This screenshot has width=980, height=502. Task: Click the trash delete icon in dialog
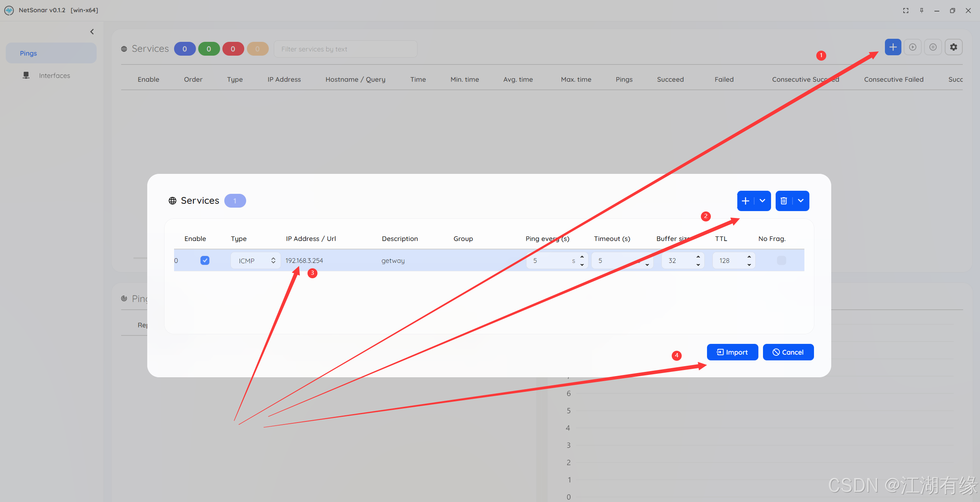[x=784, y=201]
